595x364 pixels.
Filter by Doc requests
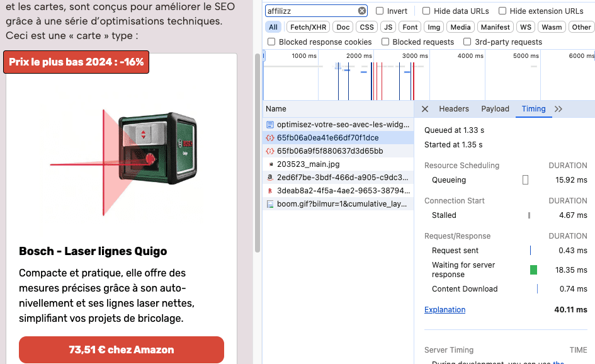click(343, 27)
